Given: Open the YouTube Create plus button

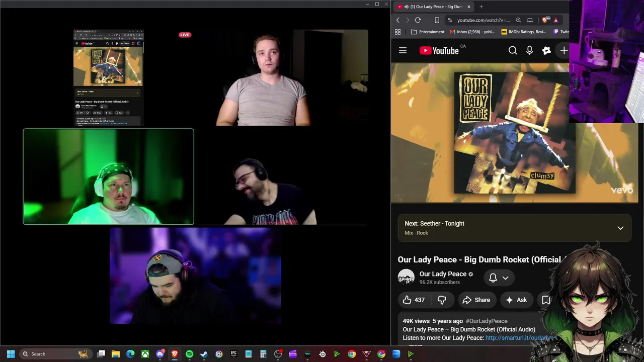Looking at the screenshot, I should pyautogui.click(x=563, y=50).
